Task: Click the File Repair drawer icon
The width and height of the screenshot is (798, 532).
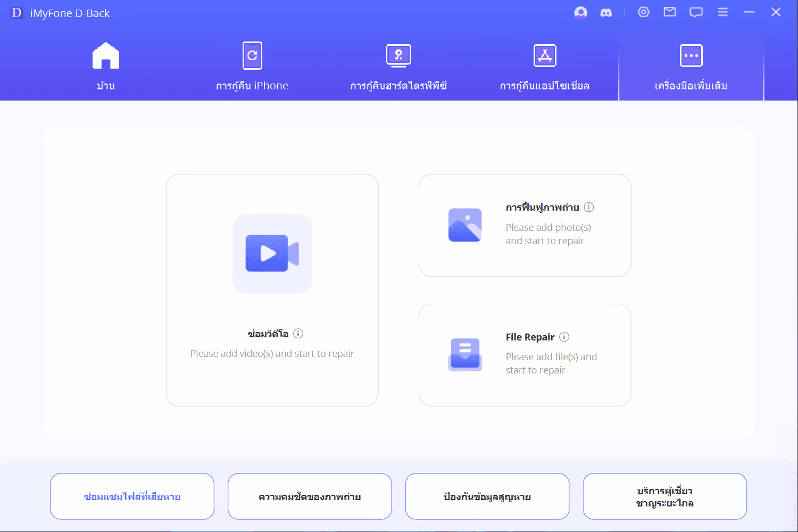Action: (x=465, y=354)
